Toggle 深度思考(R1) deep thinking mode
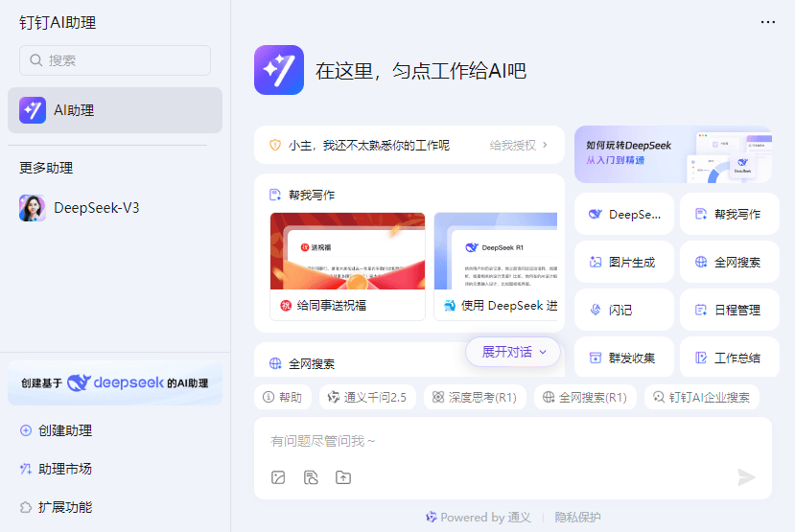This screenshot has height=532, width=795. tap(474, 397)
